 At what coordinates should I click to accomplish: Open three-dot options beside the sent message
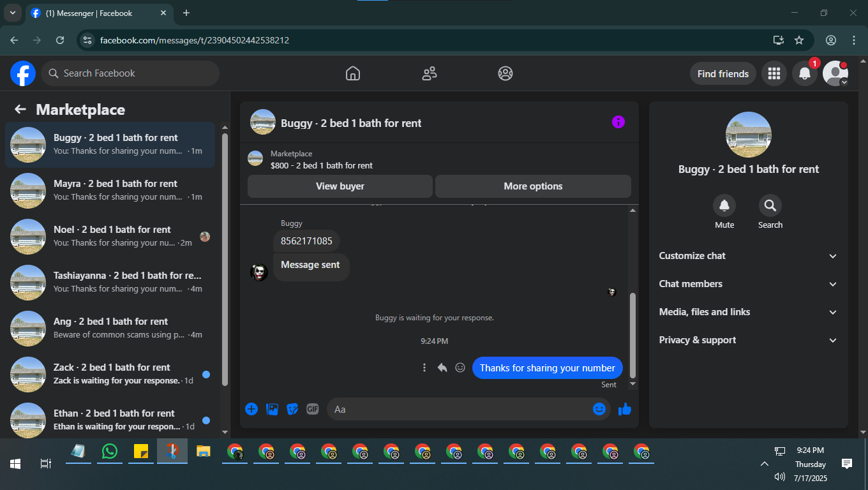424,367
